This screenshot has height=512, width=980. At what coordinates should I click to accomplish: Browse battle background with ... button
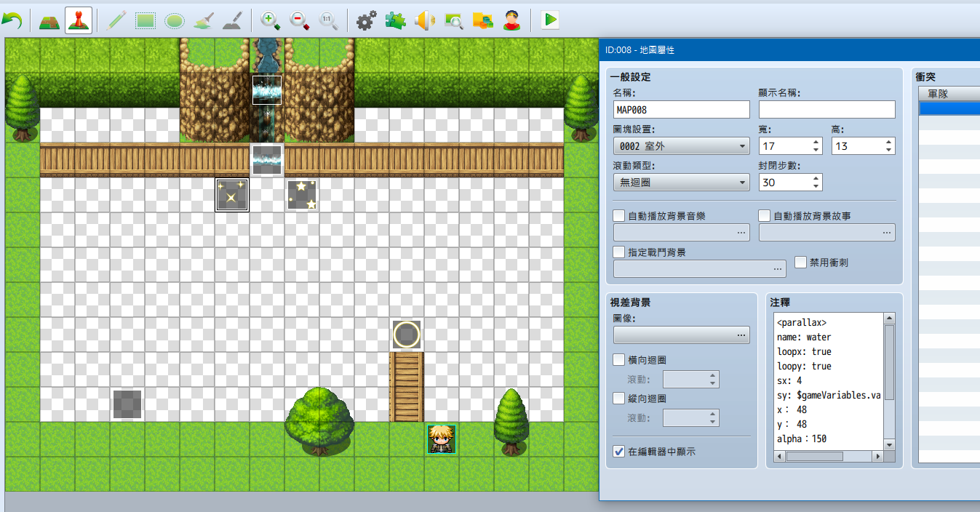coord(778,269)
